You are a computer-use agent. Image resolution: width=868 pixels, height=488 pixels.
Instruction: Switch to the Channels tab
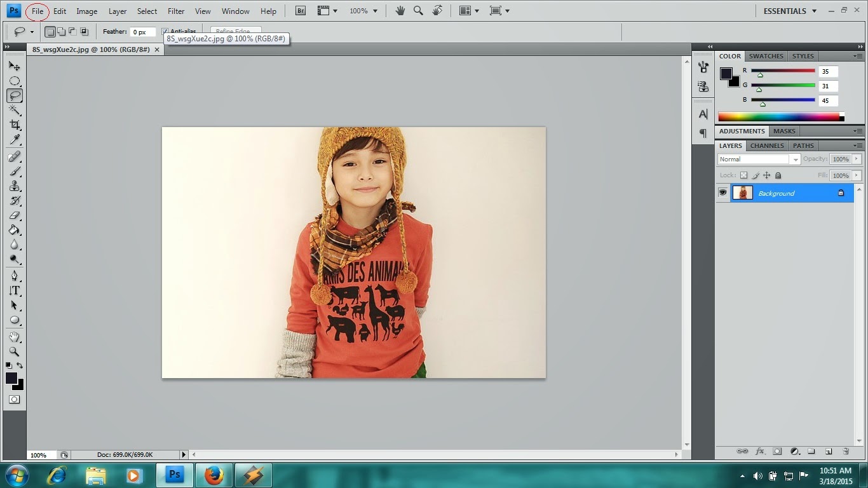[767, 146]
